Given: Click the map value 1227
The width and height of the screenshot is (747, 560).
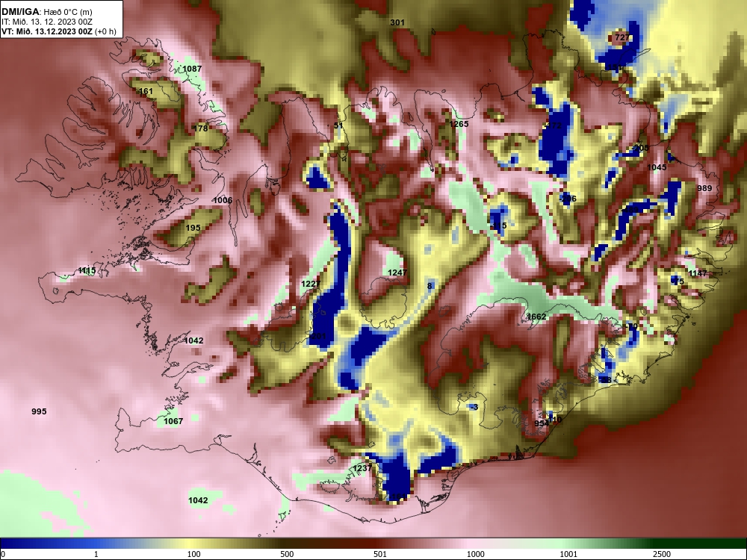Looking at the screenshot, I should point(311,284).
